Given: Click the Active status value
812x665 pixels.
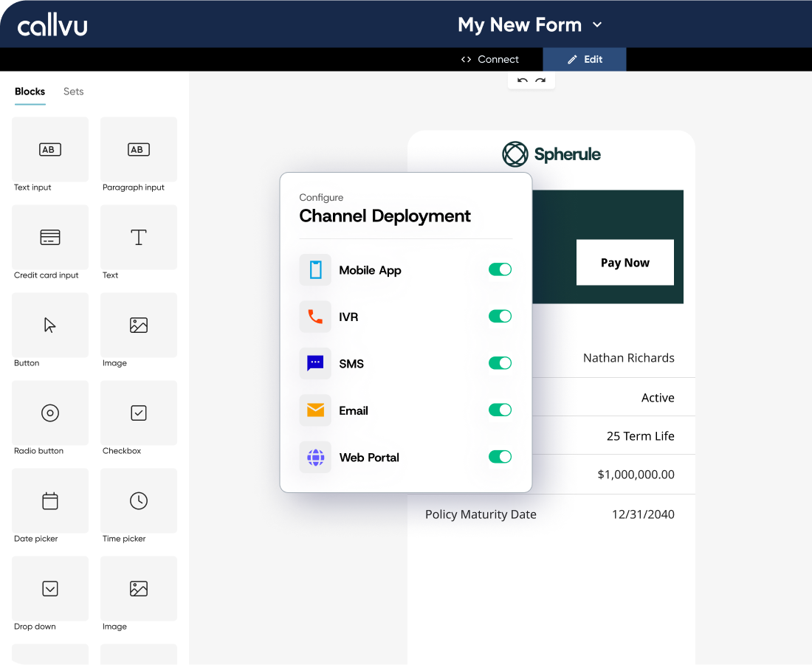Looking at the screenshot, I should (x=658, y=398).
